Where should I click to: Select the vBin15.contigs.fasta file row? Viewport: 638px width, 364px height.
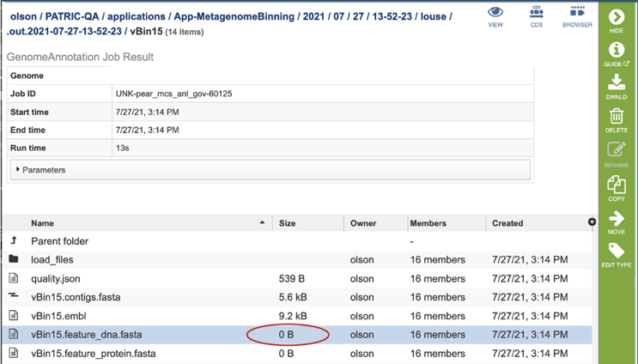pos(297,297)
